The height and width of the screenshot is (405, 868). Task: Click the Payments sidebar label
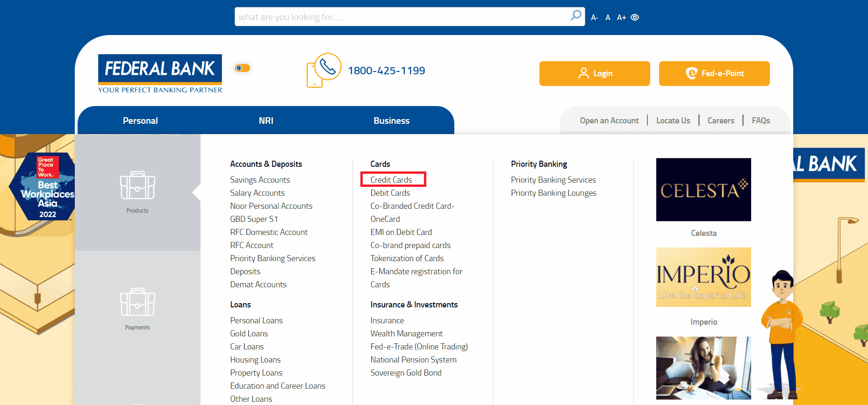pyautogui.click(x=137, y=327)
